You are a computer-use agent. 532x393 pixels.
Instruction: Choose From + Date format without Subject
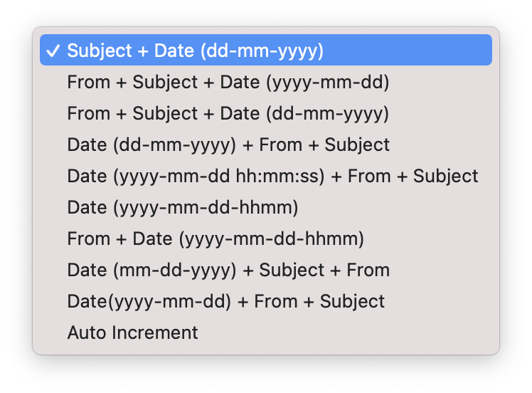[x=215, y=239]
